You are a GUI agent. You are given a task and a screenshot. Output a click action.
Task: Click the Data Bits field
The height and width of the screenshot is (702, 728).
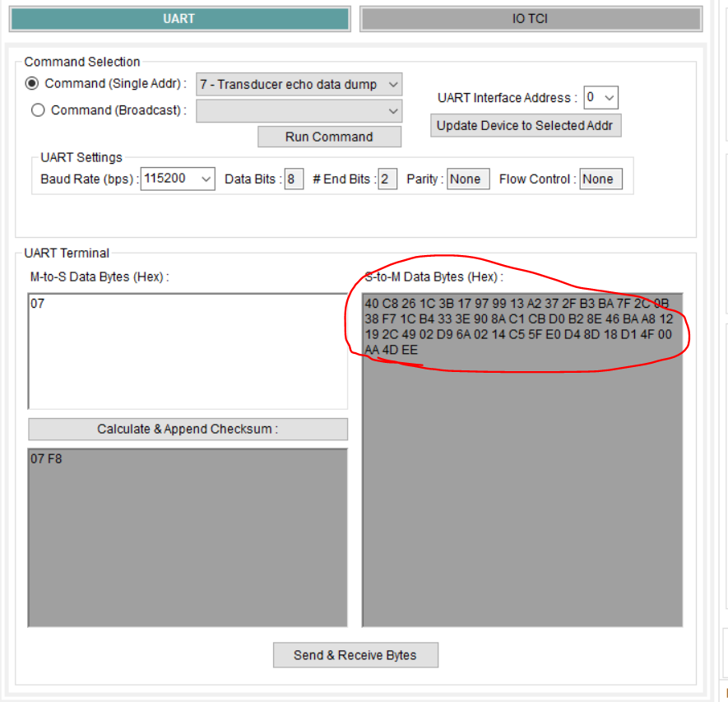(x=294, y=179)
